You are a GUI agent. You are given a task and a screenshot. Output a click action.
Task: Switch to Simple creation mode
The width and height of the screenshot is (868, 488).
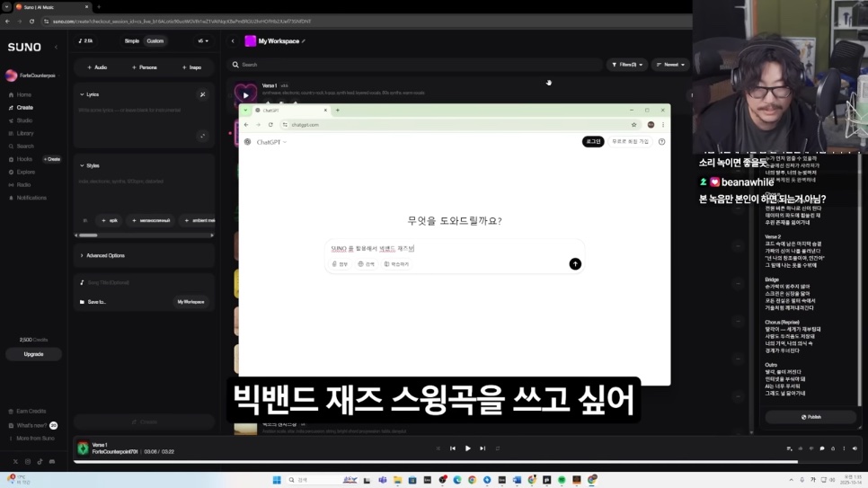132,41
